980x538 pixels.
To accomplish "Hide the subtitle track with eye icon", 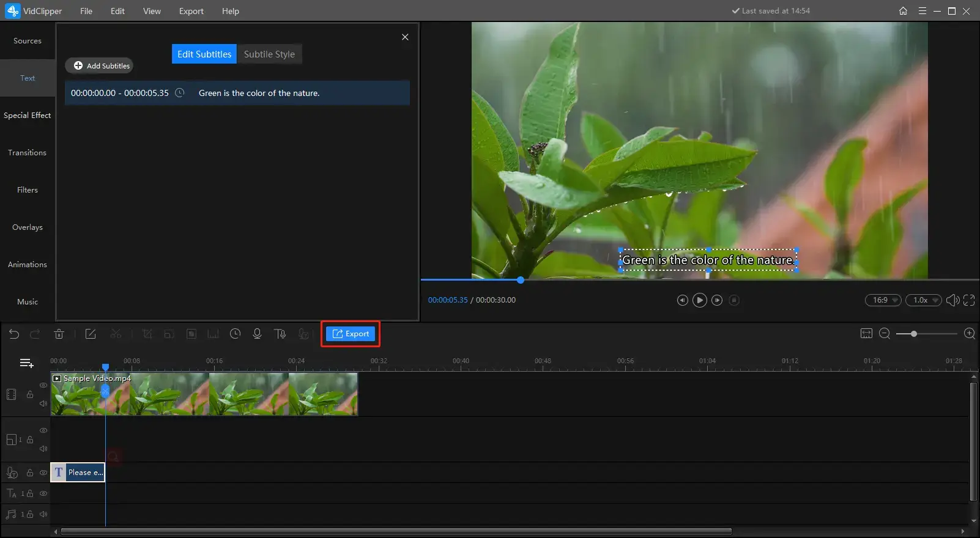I will [x=43, y=473].
